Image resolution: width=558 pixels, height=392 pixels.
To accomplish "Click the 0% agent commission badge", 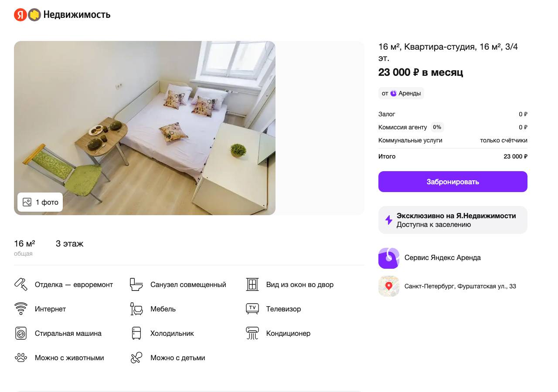I will point(437,127).
